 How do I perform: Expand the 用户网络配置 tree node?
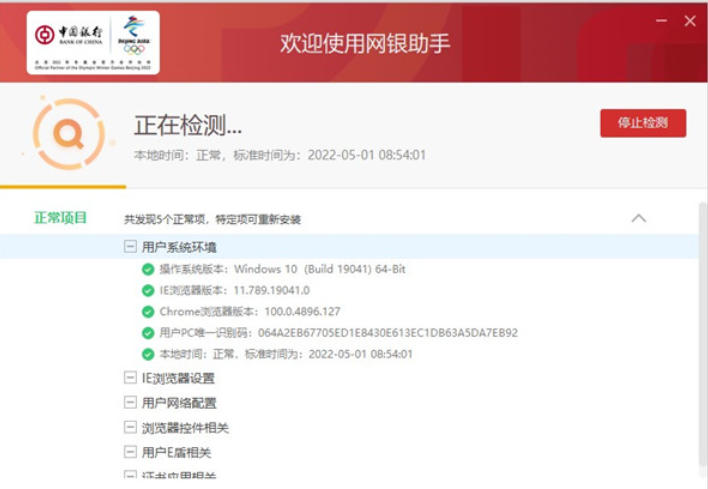(x=130, y=403)
